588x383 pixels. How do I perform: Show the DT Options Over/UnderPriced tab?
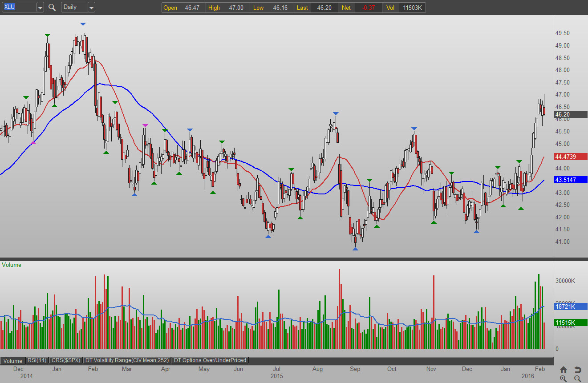click(210, 360)
